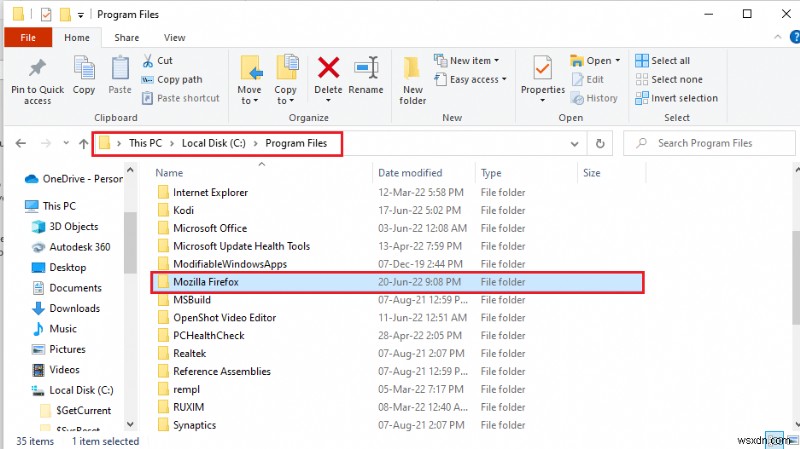800x449 pixels.
Task: Select the Internet Explorer folder
Action: tap(210, 192)
